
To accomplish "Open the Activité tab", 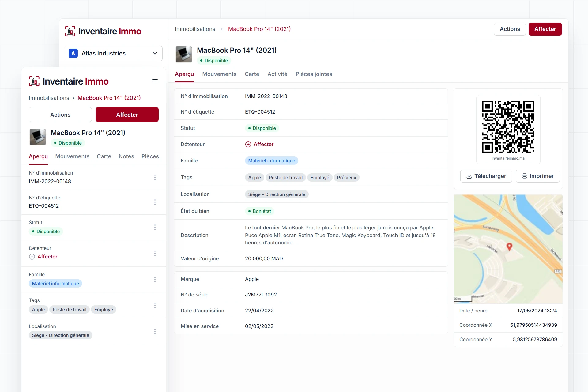I will (277, 74).
